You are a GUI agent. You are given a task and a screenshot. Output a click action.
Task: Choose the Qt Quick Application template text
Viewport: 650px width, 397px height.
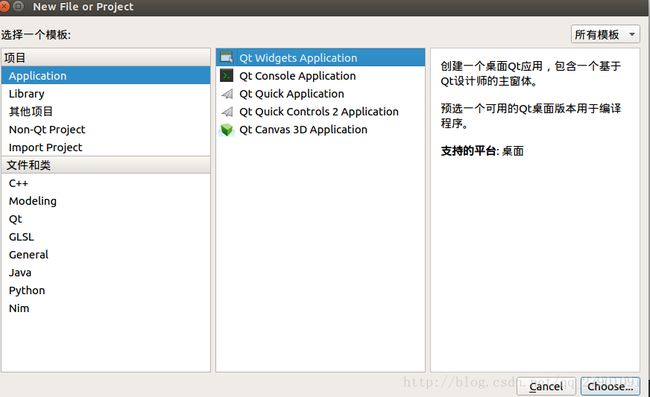click(x=291, y=94)
